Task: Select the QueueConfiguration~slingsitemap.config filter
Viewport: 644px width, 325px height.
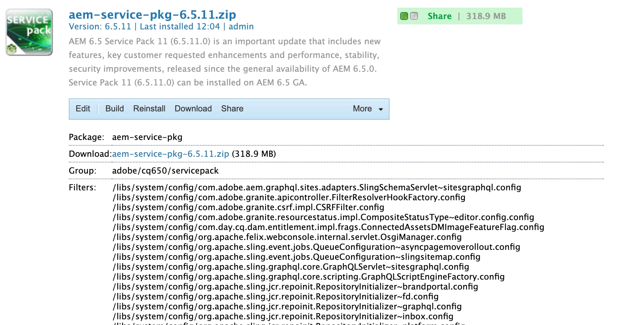Action: [x=297, y=257]
